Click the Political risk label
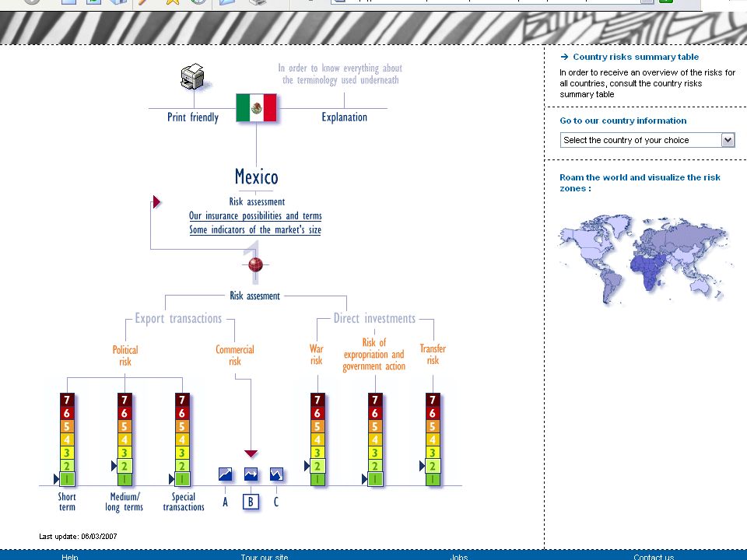Screen dimensions: 747x560 (x=124, y=355)
